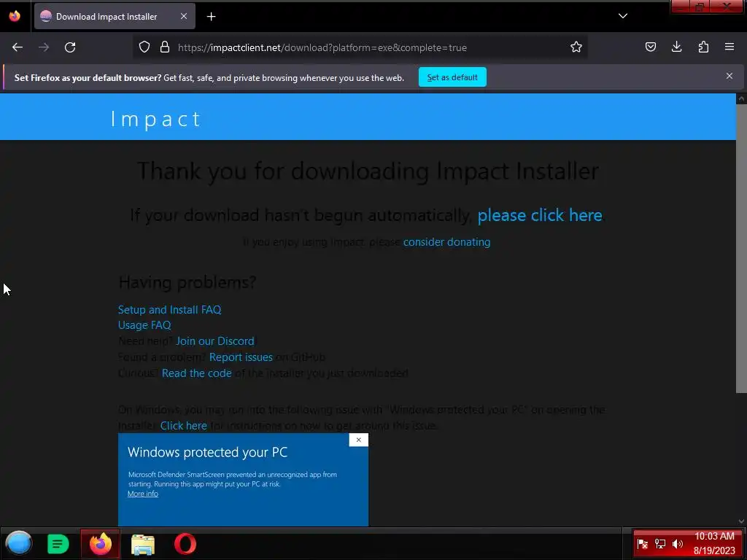
Task: Bookmark this page with the star
Action: 576,47
